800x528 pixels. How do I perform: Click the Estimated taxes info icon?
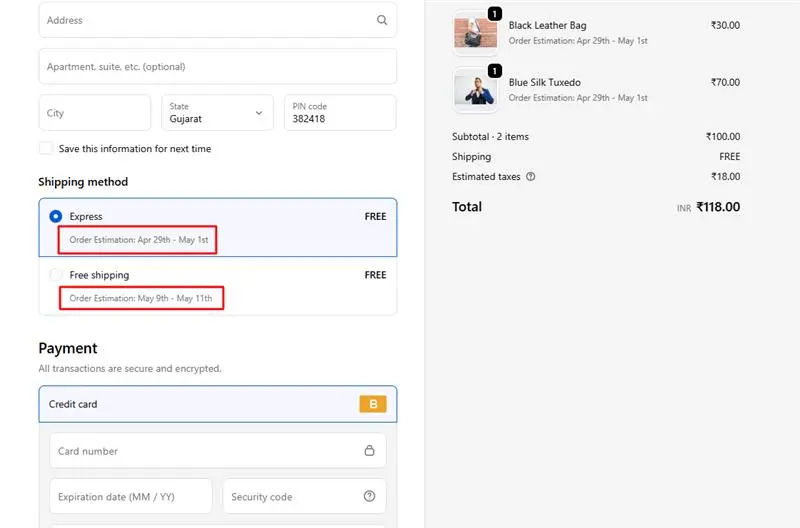pyautogui.click(x=531, y=177)
